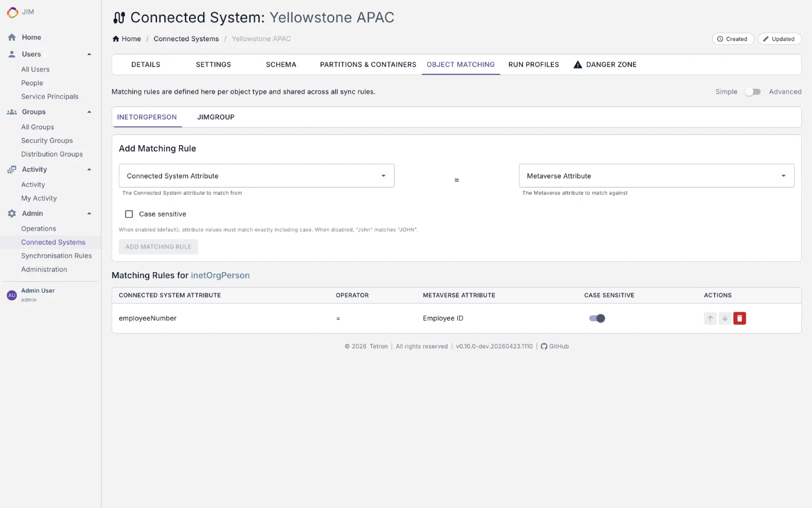
Task: Click the warning triangle on Danger Zone
Action: pos(577,64)
